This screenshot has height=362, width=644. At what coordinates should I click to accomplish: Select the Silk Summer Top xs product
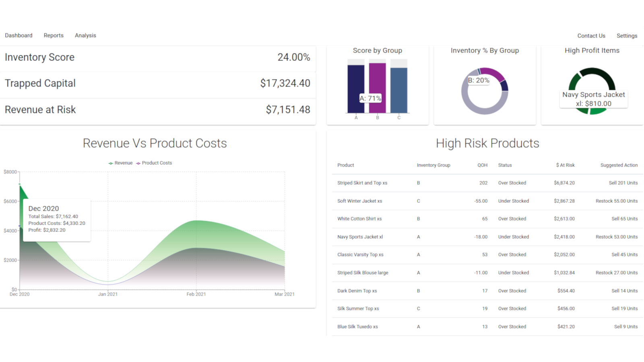tap(358, 309)
